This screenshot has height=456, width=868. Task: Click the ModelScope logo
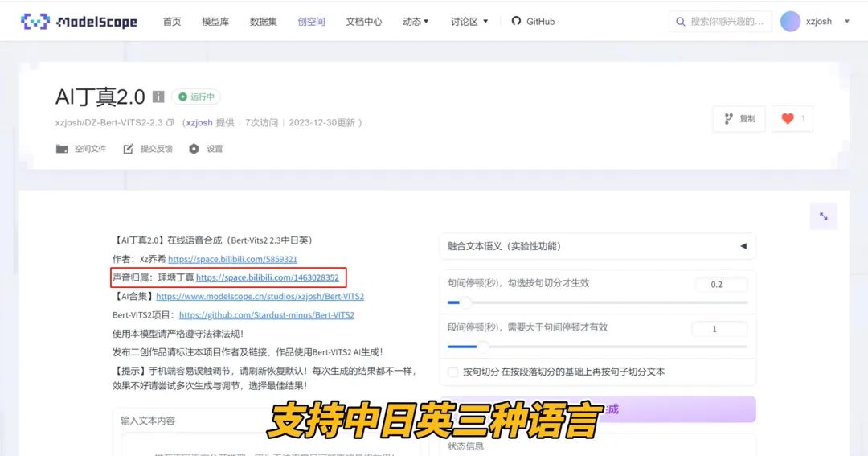[79, 22]
